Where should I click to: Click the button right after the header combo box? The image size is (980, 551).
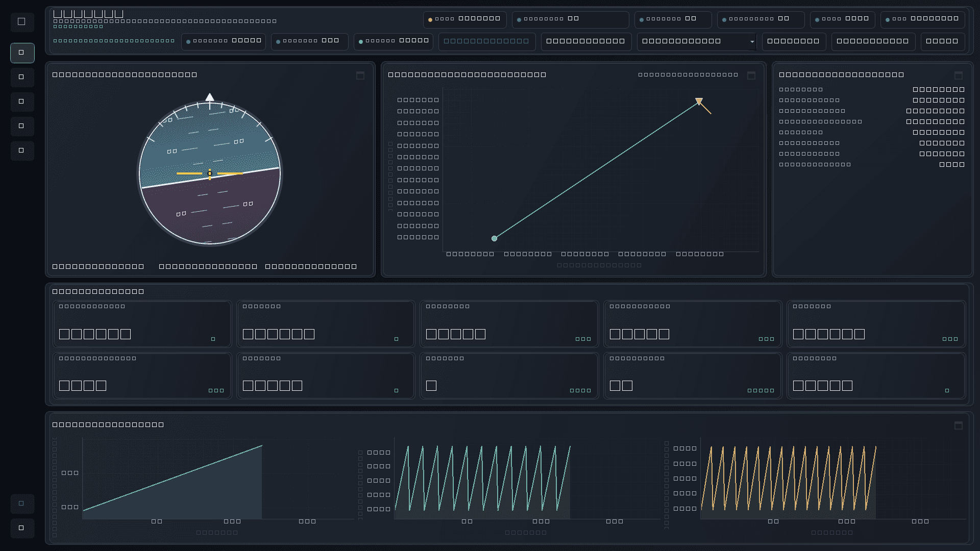[x=794, y=41]
